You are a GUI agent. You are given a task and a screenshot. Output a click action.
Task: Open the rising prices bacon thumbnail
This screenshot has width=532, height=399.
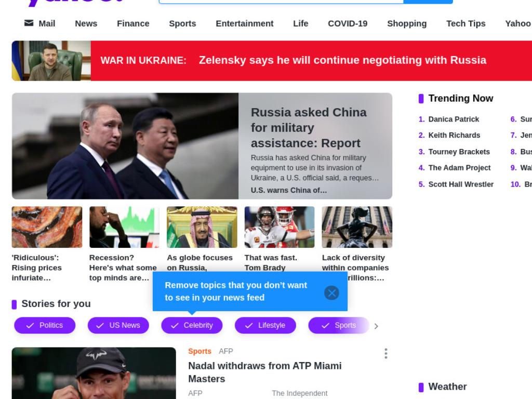pos(47,227)
